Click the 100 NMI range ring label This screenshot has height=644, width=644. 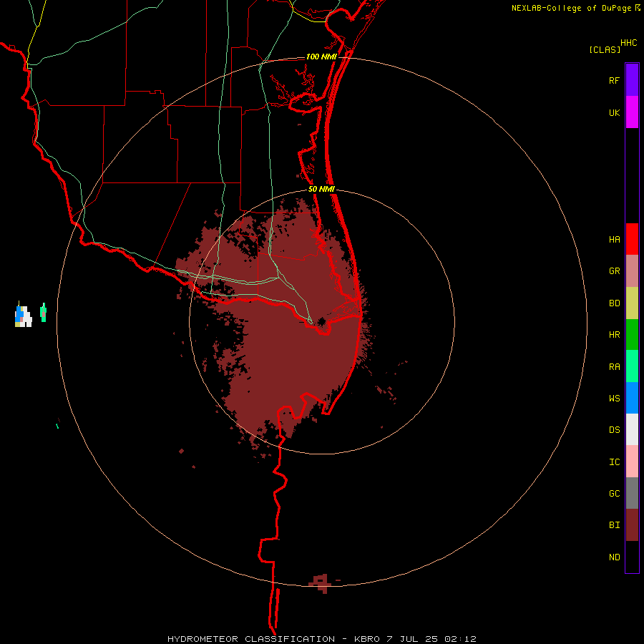(x=321, y=57)
